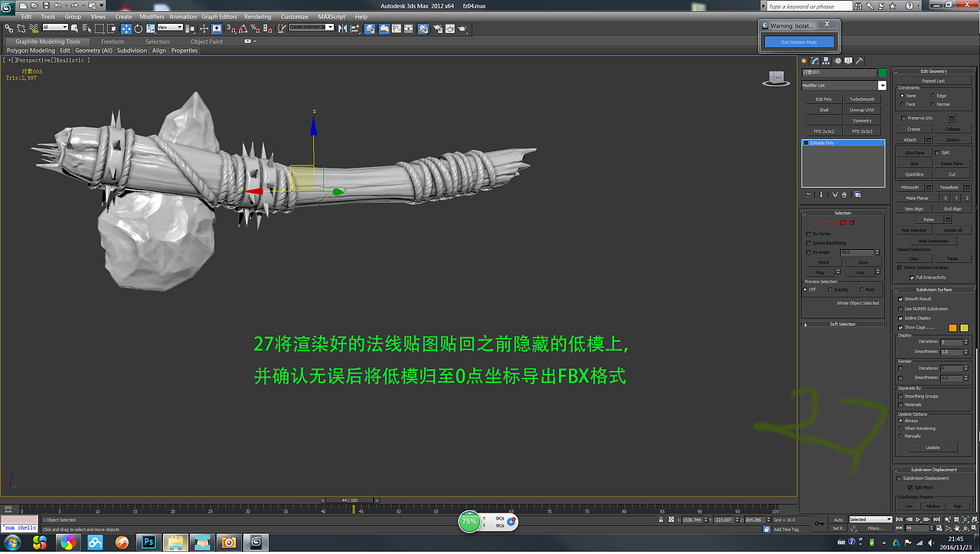Toggle the Angle Snap icon
Image resolution: width=980 pixels, height=554 pixels.
(x=243, y=29)
